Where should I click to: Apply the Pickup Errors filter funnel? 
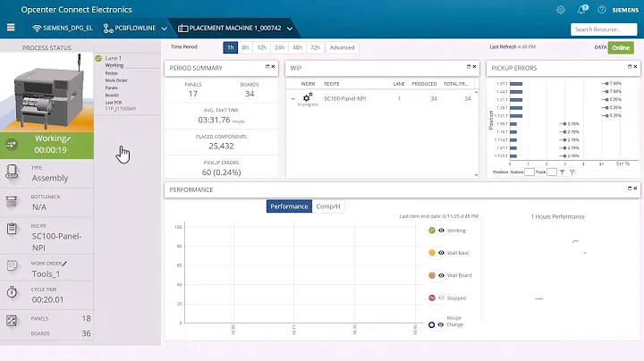point(562,172)
